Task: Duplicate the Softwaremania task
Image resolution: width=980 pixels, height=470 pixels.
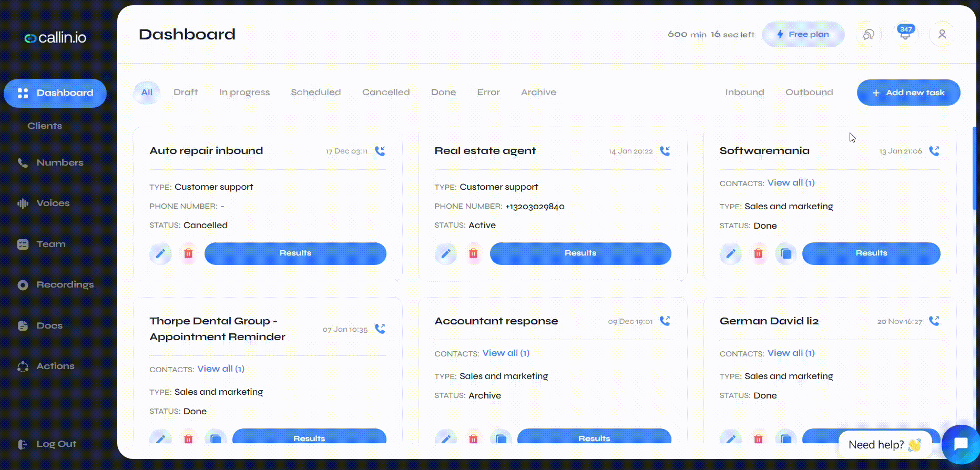Action: coord(786,253)
